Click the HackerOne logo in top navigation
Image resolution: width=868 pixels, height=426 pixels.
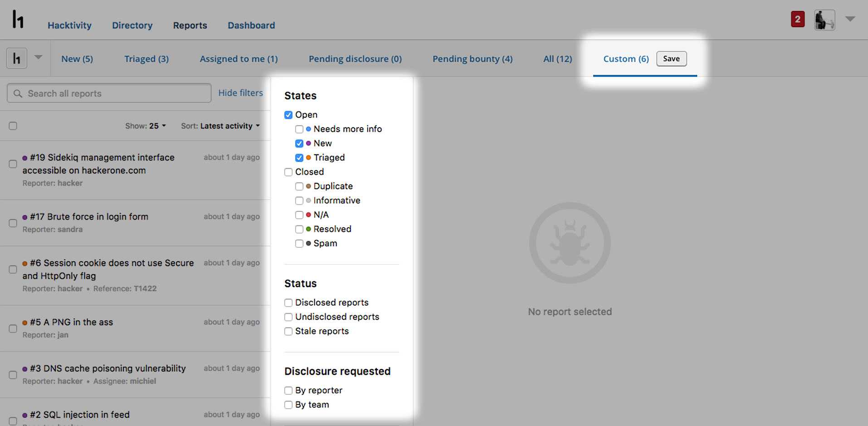click(x=18, y=20)
